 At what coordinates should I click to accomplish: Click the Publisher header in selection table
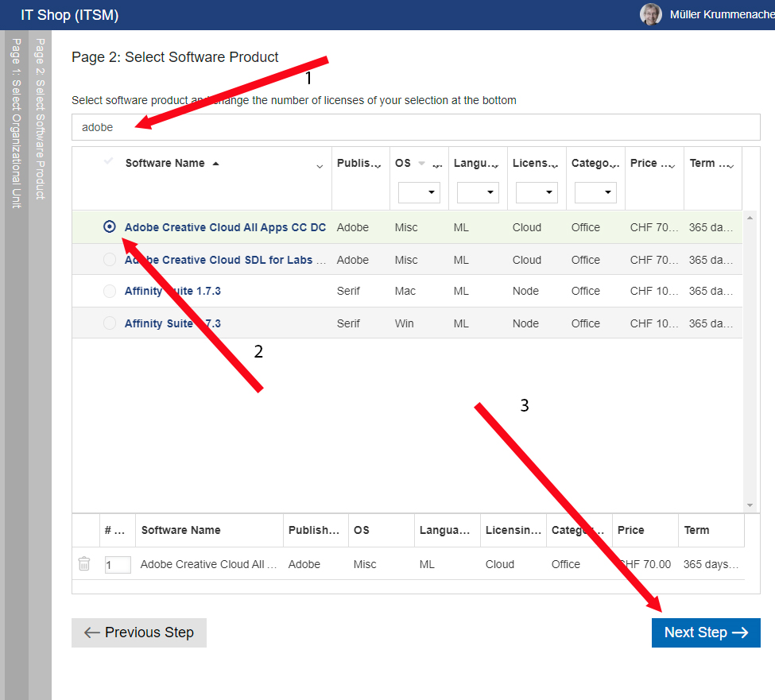pos(314,530)
